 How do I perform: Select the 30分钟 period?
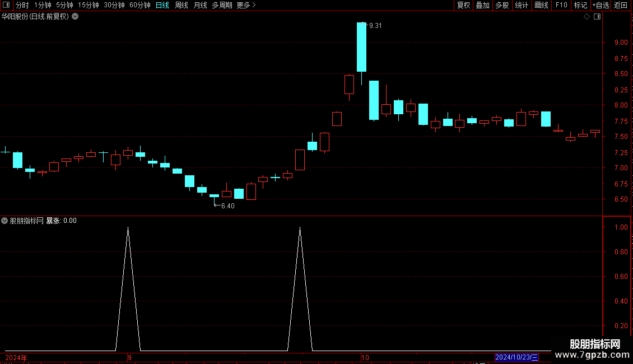[x=114, y=5]
